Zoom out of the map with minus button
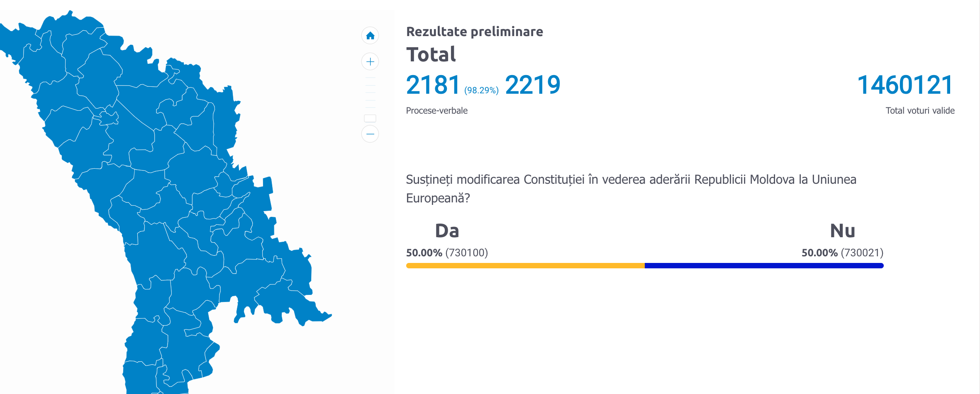 click(370, 134)
